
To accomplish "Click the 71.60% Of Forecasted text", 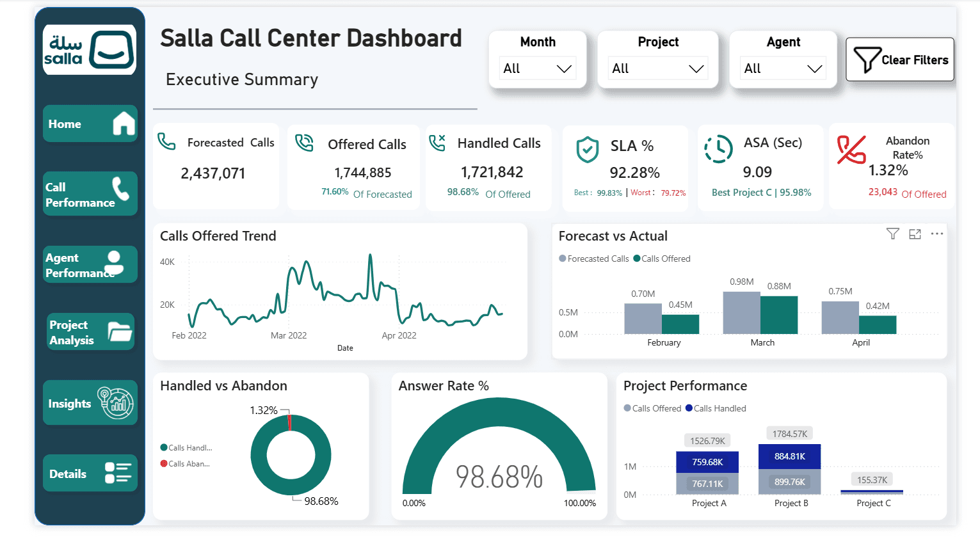I will point(367,193).
